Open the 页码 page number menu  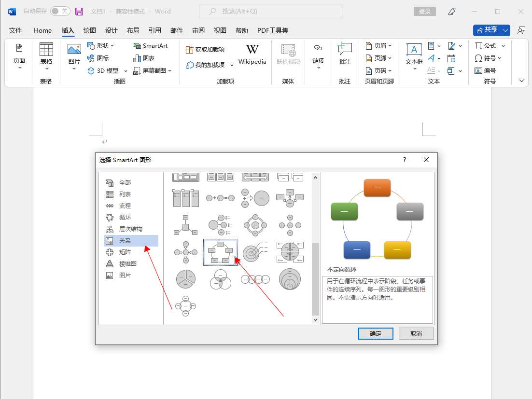click(x=378, y=70)
